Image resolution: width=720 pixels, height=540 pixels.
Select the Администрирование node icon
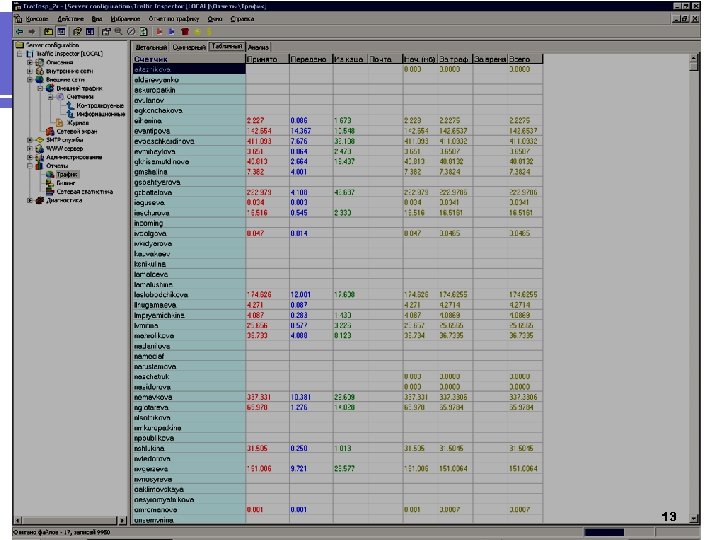coord(40,157)
